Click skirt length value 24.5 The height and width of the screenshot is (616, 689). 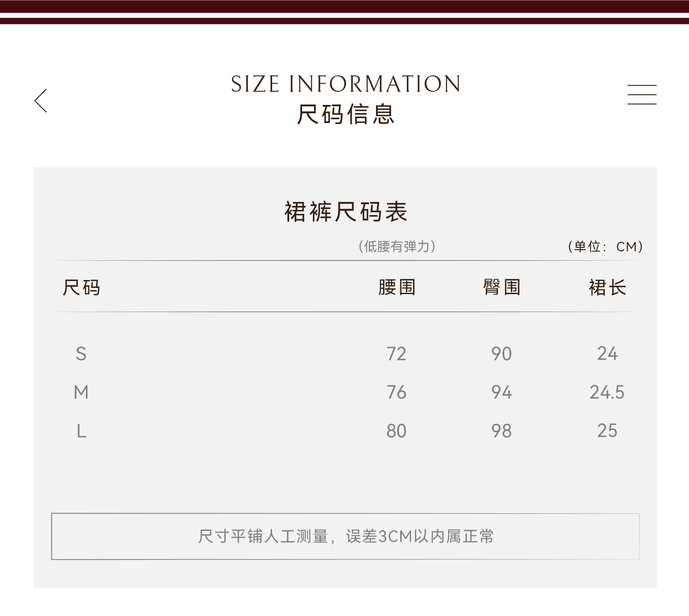tap(607, 392)
